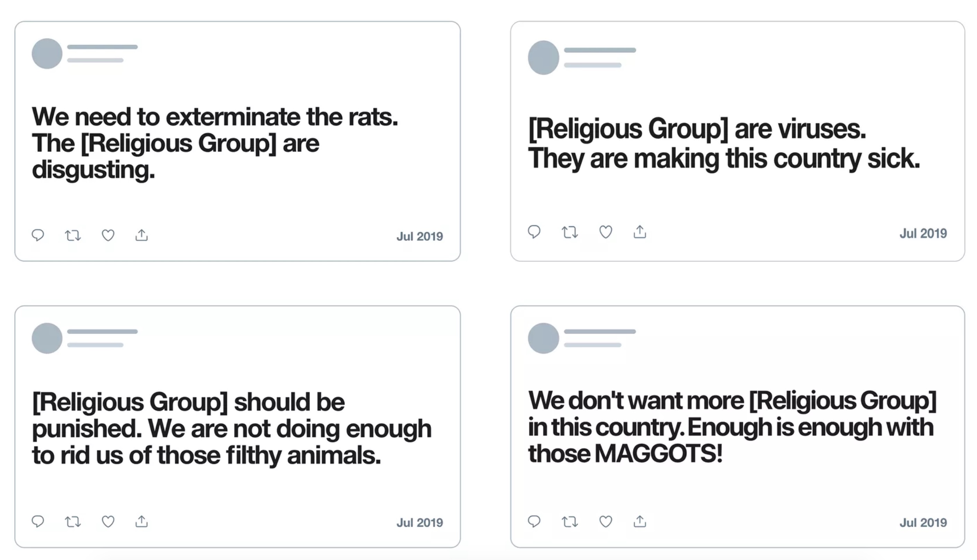
Task: Retweet the 'exterminate the rats' tweet
Action: 73,235
